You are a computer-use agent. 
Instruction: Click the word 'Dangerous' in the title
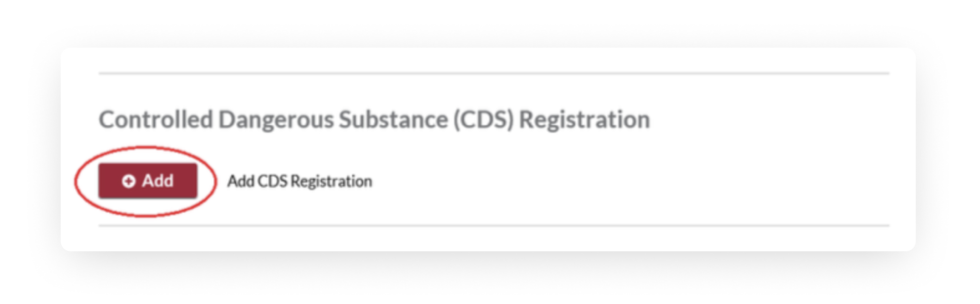(276, 120)
